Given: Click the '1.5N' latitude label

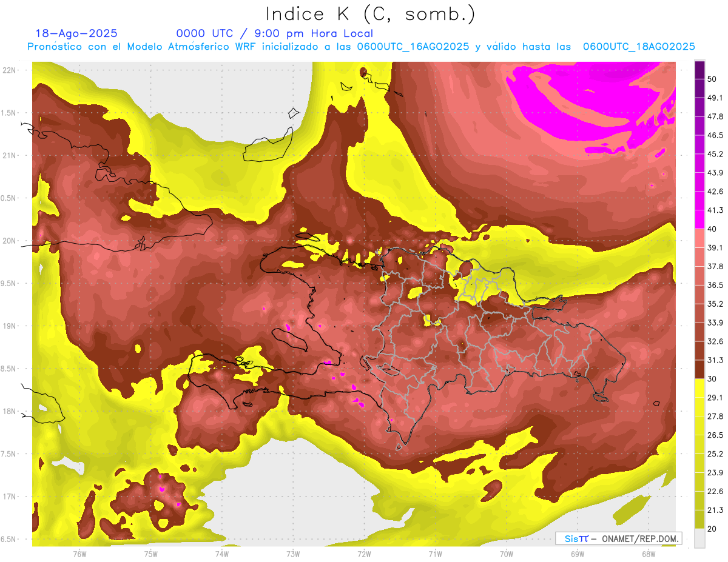Looking at the screenshot, I should click(x=8, y=113).
